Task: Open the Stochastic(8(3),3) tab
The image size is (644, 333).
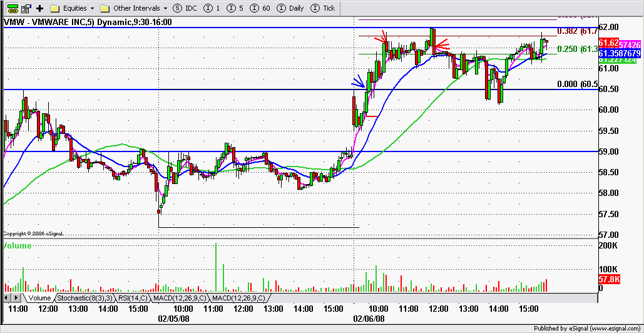Action: 85,298
